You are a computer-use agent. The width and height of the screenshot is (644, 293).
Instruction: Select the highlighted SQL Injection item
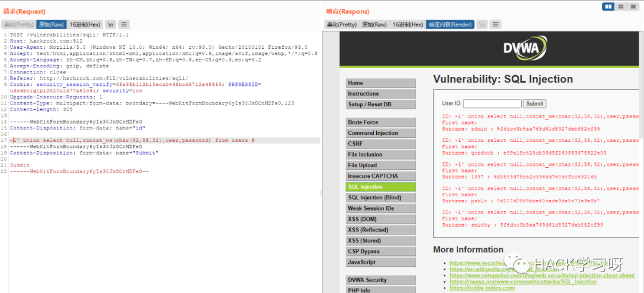pos(380,187)
